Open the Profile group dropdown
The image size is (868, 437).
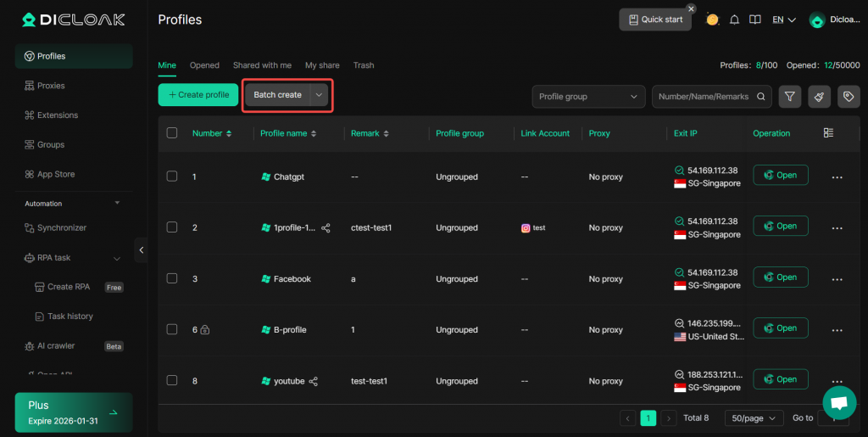click(x=588, y=97)
